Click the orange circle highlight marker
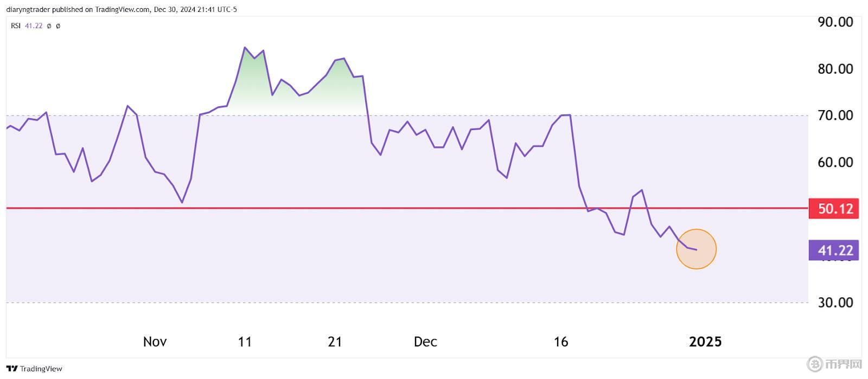Viewport: 868px width, 379px height. coord(696,249)
